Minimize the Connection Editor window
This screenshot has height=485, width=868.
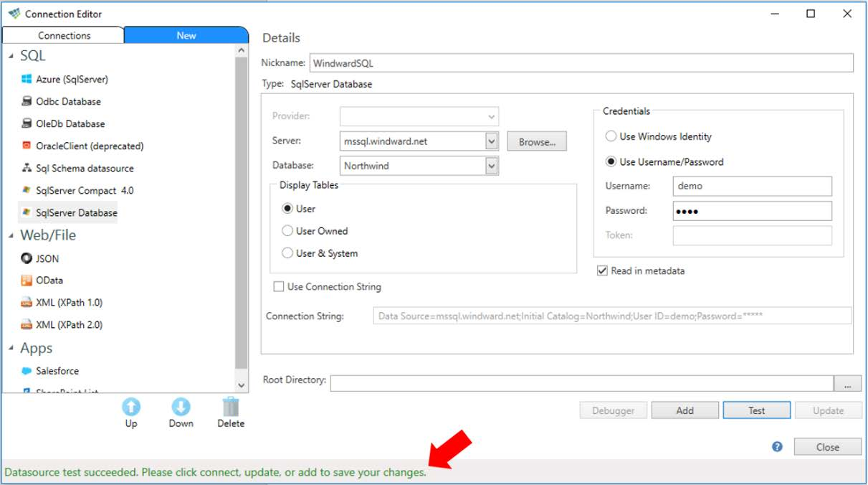(775, 14)
